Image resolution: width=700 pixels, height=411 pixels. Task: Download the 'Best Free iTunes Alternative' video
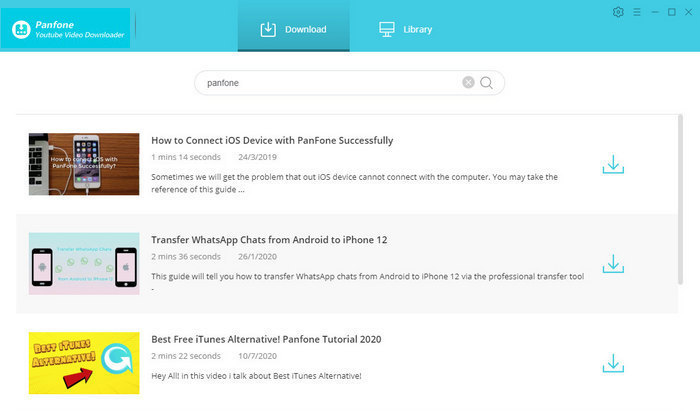(x=613, y=363)
